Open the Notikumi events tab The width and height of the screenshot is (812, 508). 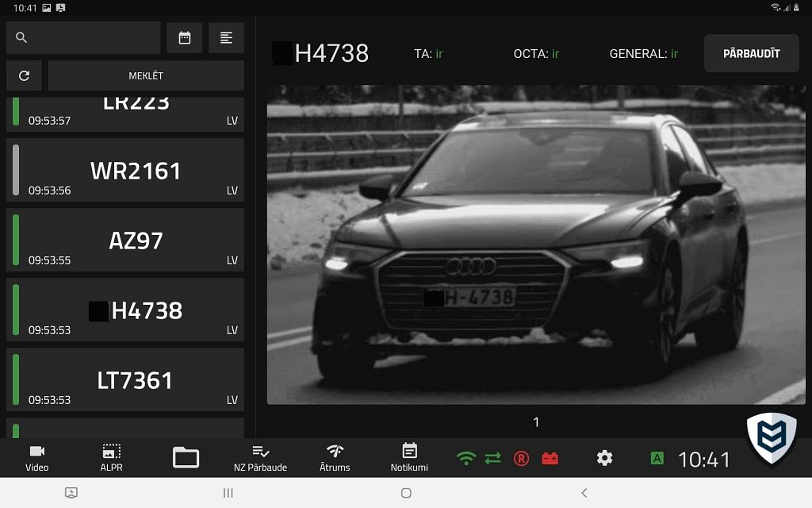pyautogui.click(x=409, y=458)
